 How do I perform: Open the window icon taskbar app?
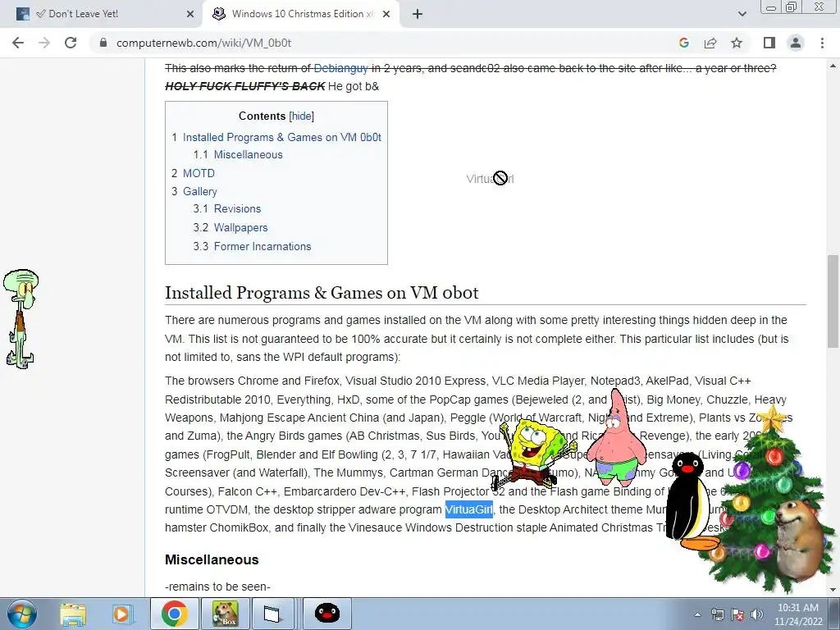pyautogui.click(x=272, y=614)
